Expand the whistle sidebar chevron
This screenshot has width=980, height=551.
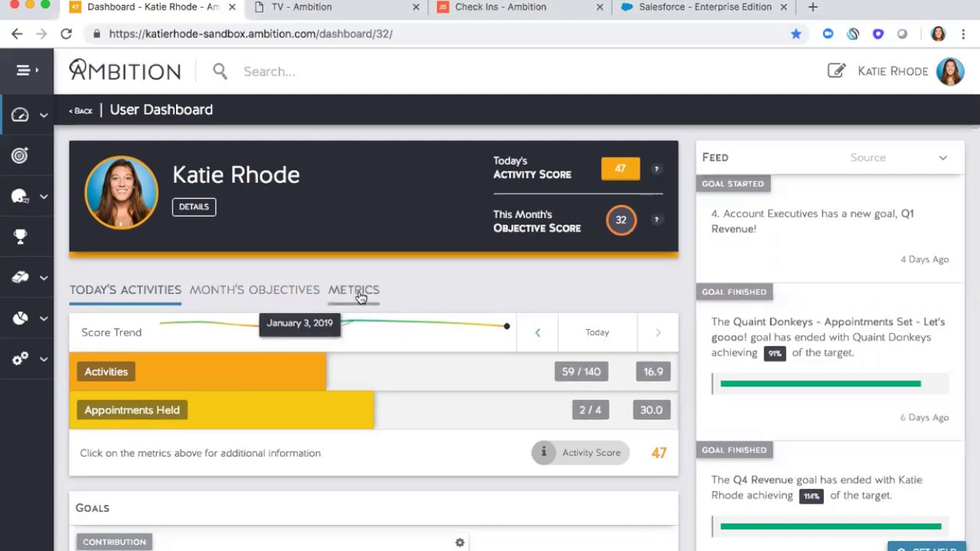point(44,278)
